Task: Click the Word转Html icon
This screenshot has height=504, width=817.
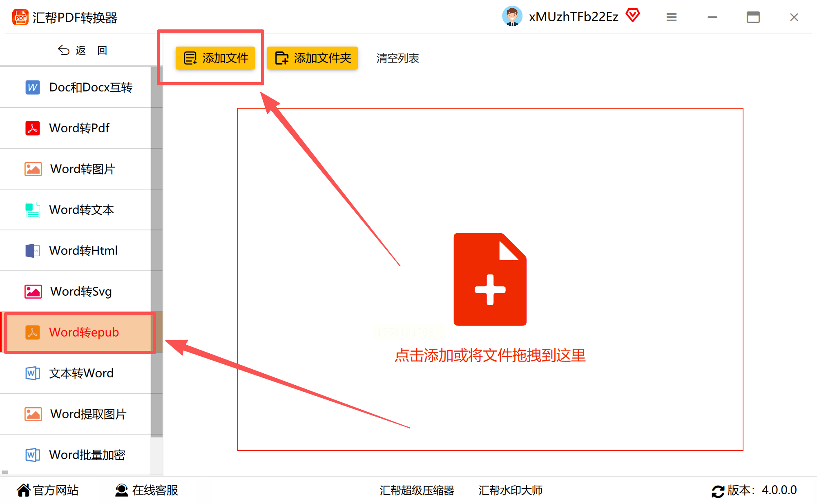Action: [33, 250]
